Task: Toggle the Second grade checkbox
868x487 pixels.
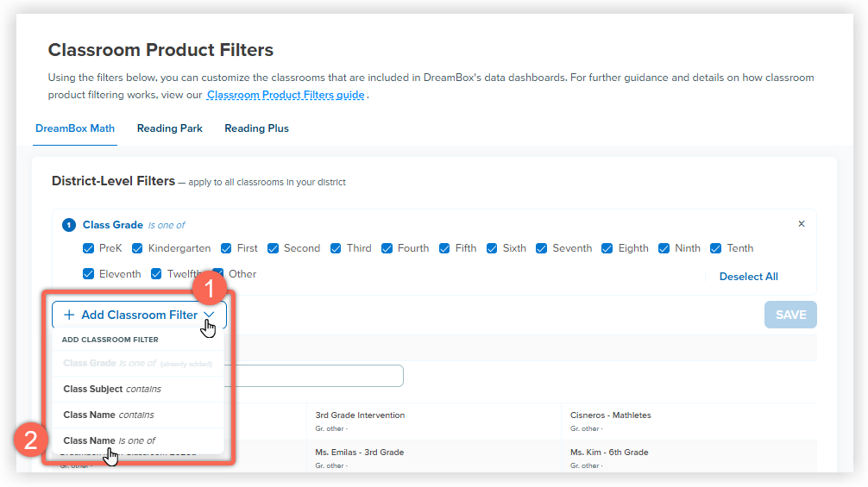Action: click(273, 248)
